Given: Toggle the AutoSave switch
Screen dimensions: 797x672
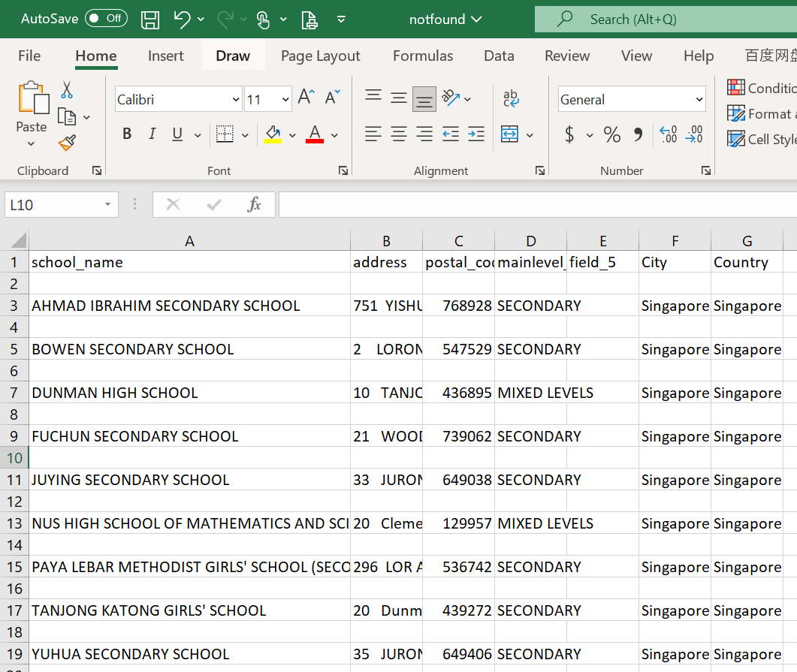Looking at the screenshot, I should point(106,19).
